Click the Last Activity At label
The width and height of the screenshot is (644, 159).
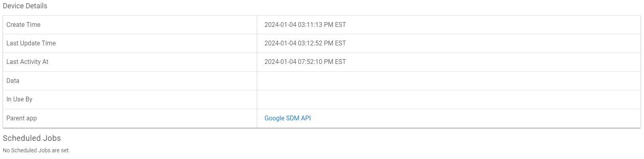click(x=27, y=62)
